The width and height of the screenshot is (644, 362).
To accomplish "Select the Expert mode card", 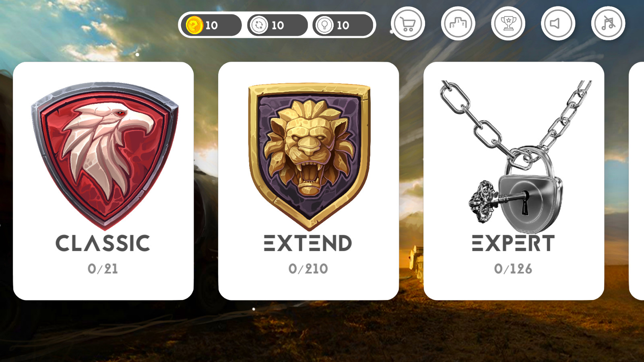I will coord(514,181).
